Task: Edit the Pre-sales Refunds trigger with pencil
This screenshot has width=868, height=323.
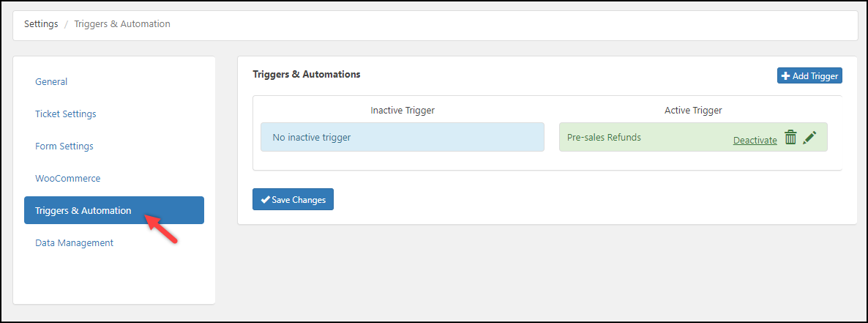Action: click(x=809, y=138)
